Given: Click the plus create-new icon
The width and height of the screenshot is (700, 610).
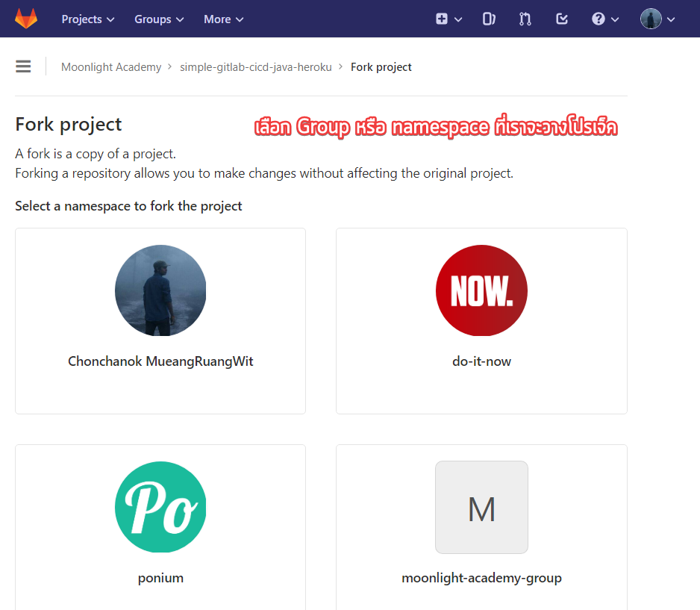Looking at the screenshot, I should click(x=442, y=19).
